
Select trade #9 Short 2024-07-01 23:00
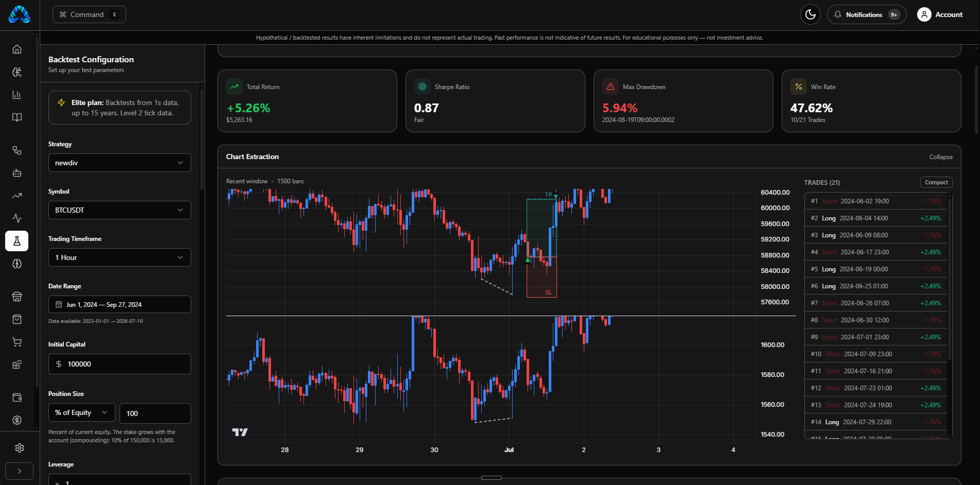pos(875,337)
